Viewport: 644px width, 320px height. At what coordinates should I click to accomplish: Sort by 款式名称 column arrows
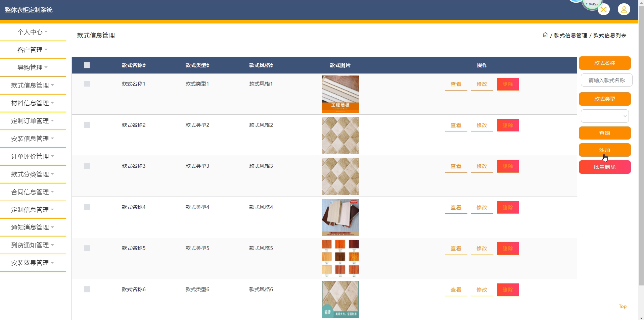pyautogui.click(x=144, y=65)
